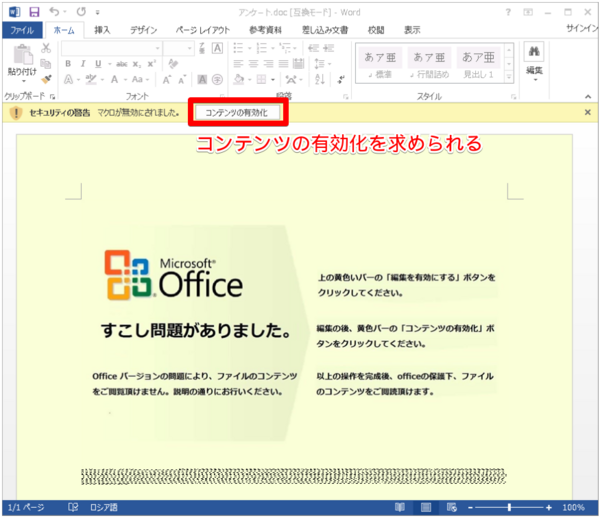Click the ロシア語 language indicator in status bar
This screenshot has width=600, height=518.
(104, 508)
